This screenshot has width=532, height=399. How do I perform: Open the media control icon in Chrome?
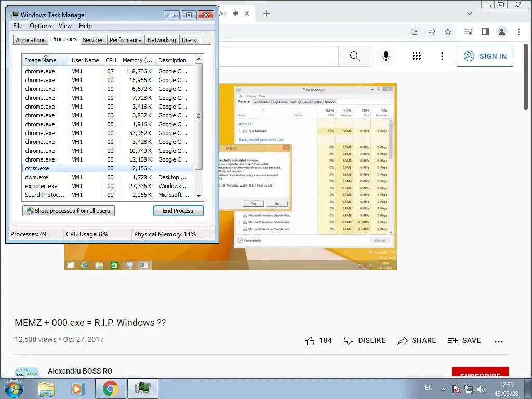468,32
